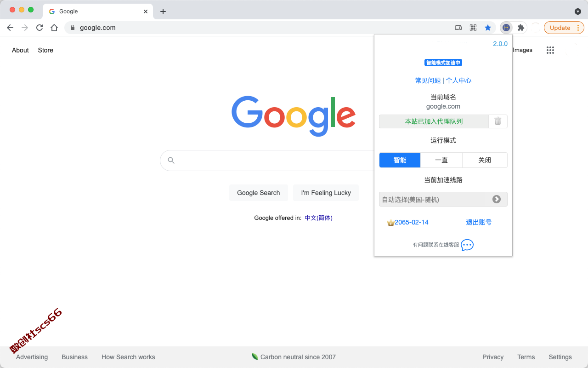
Task: Open the About link
Action: [x=20, y=50]
